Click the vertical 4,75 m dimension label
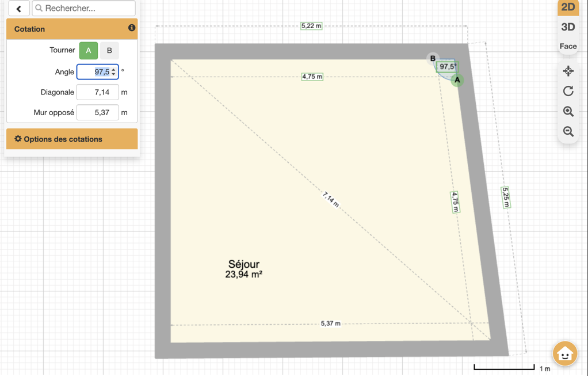This screenshot has width=588, height=376. tap(455, 202)
